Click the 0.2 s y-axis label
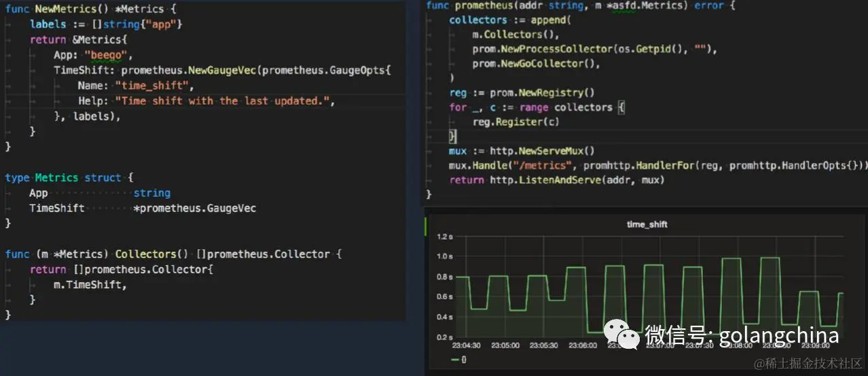The height and width of the screenshot is (376, 868). point(445,338)
